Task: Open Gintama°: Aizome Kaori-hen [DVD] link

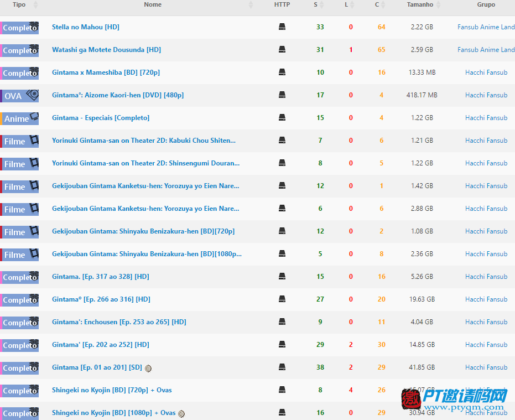Action: click(118, 95)
